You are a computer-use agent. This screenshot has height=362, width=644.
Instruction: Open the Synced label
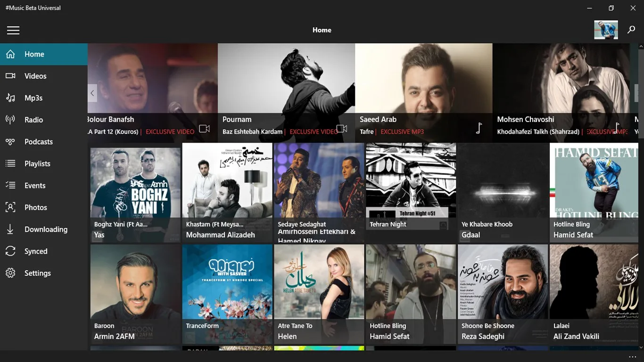36,251
